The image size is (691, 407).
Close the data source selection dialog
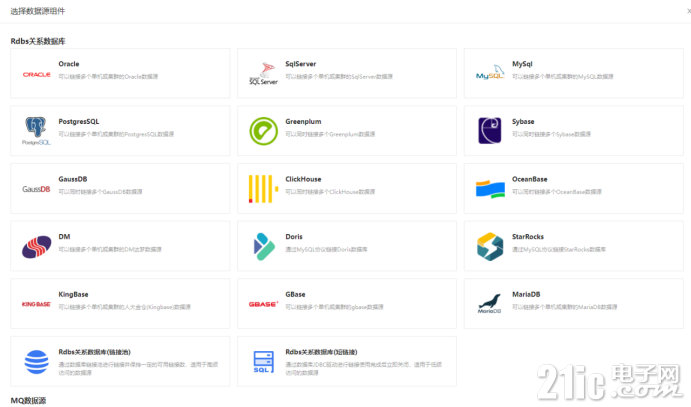(689, 11)
